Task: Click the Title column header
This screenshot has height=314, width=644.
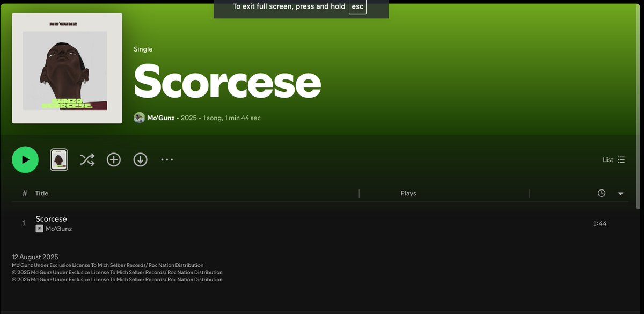Action: [41, 193]
